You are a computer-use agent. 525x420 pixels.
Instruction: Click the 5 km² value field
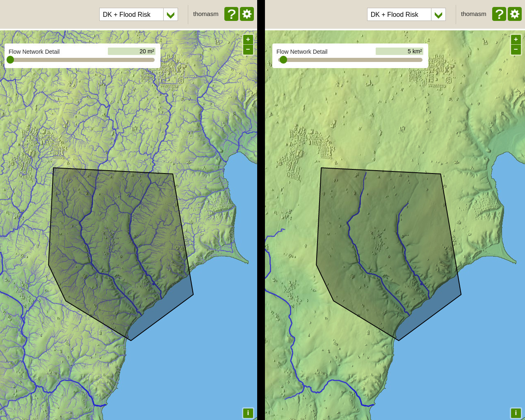pyautogui.click(x=399, y=51)
